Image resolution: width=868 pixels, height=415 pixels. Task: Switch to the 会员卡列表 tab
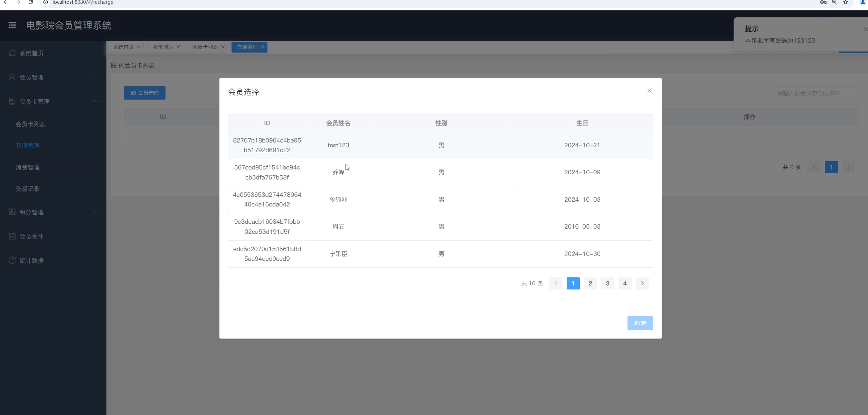(205, 47)
